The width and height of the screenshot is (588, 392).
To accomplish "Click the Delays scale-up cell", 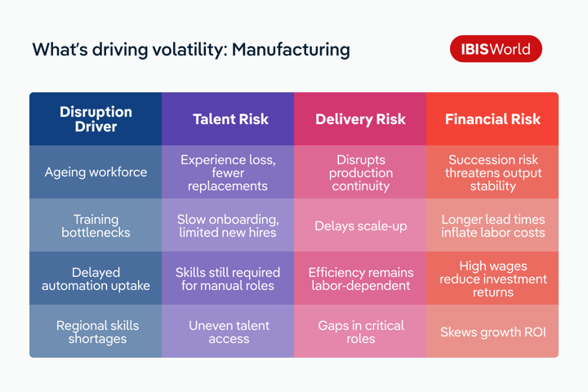I will point(360,225).
